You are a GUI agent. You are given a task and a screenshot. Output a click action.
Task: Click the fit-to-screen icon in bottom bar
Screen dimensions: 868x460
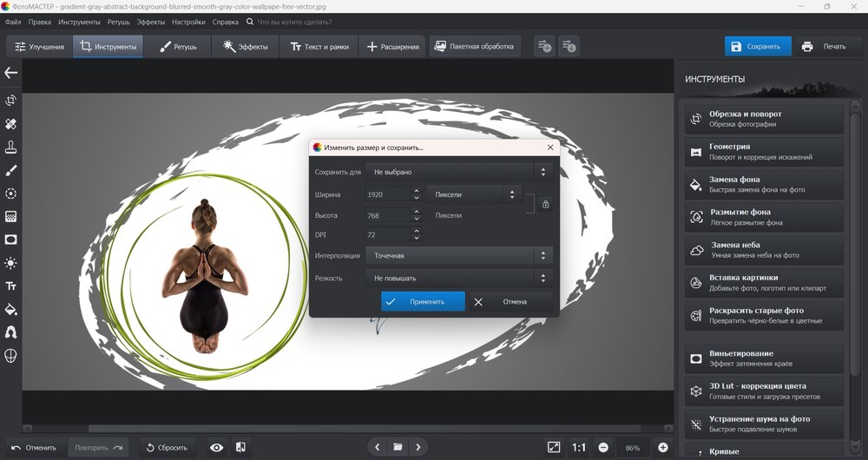click(554, 447)
